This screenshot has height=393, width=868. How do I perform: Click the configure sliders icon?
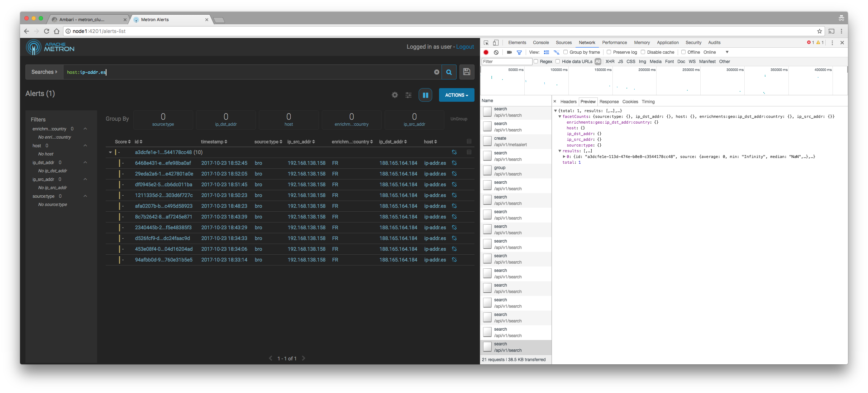point(408,95)
